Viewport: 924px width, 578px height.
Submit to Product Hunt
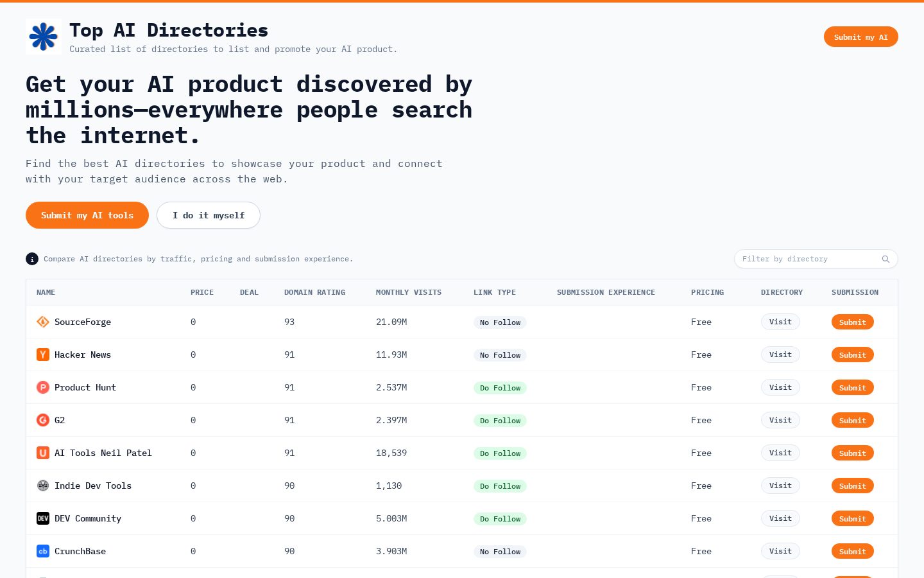point(852,387)
